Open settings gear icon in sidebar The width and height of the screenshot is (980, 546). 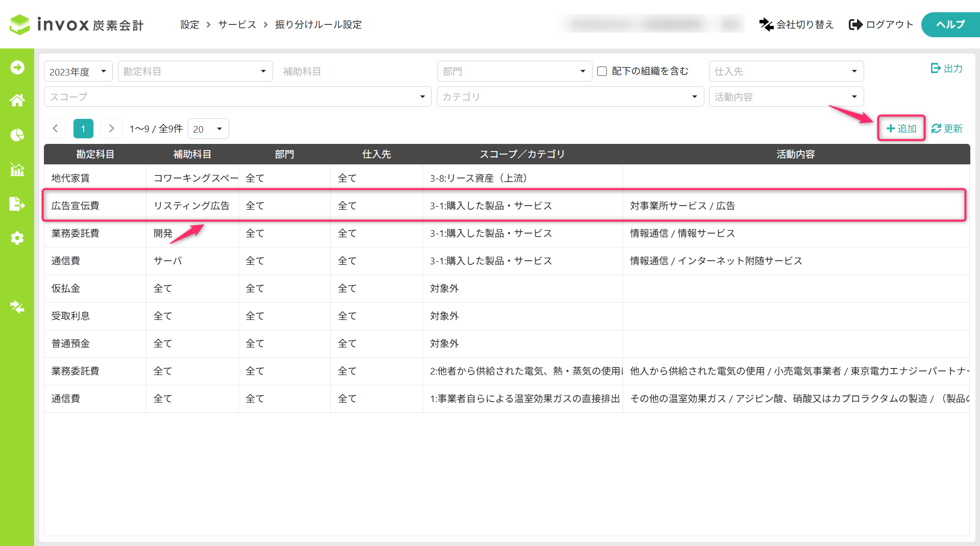click(17, 238)
